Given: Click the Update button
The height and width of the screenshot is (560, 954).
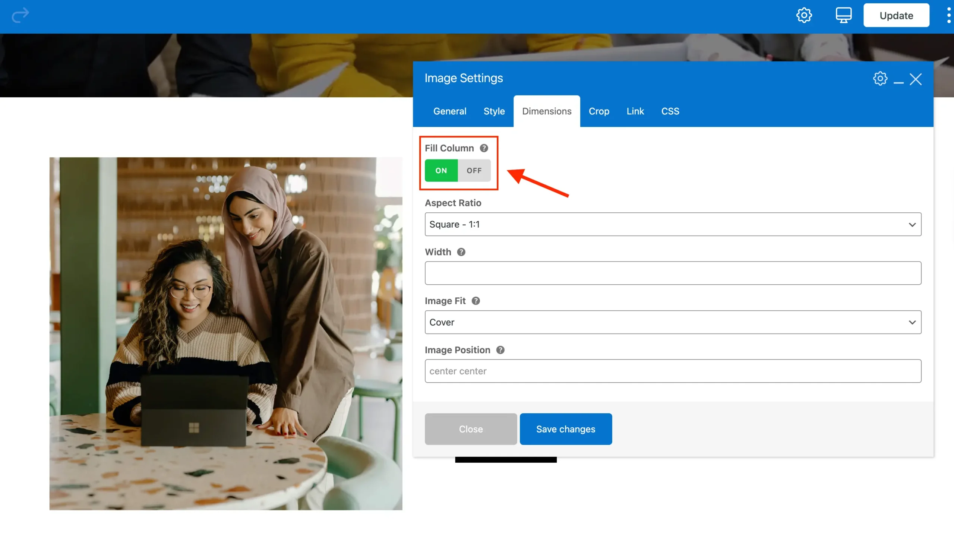Looking at the screenshot, I should tap(896, 16).
